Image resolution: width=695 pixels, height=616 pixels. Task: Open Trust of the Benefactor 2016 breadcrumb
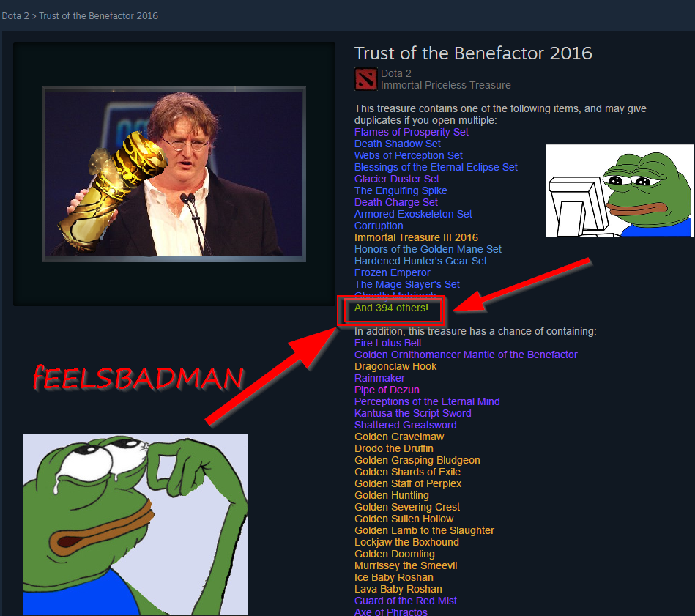point(98,16)
